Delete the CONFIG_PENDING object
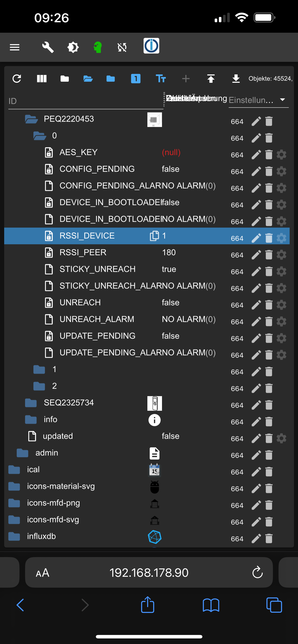This screenshot has width=298, height=644. pyautogui.click(x=269, y=172)
